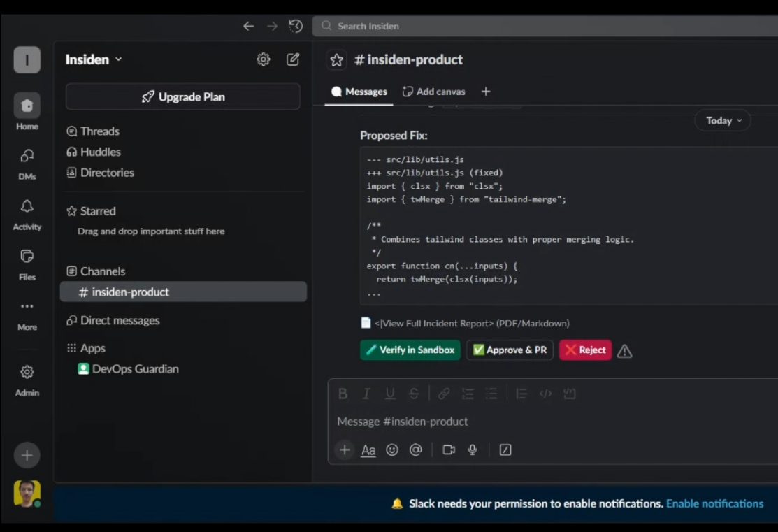Toggle blockquote formatting
The width and height of the screenshot is (778, 532).
[521, 394]
